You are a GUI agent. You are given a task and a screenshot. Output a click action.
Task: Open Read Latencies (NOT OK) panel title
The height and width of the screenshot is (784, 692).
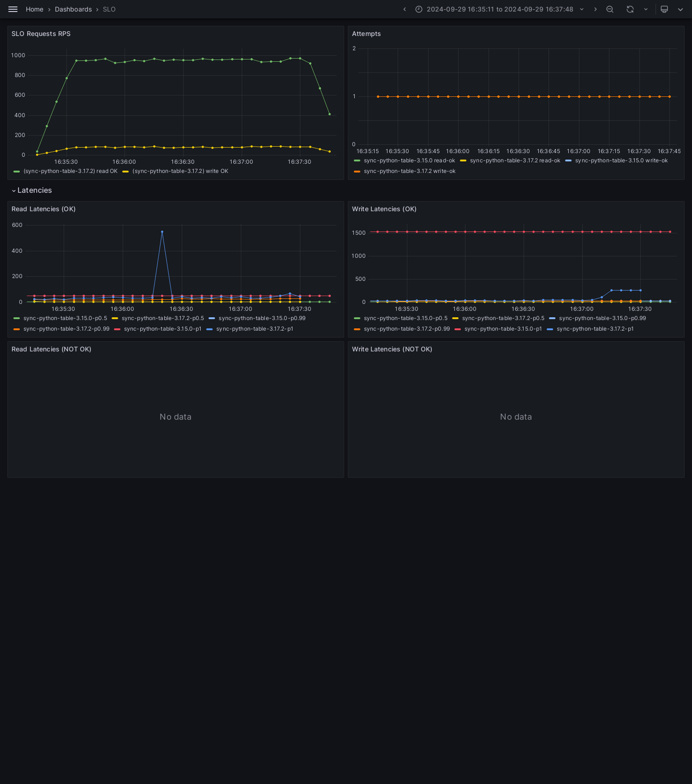pyautogui.click(x=51, y=349)
